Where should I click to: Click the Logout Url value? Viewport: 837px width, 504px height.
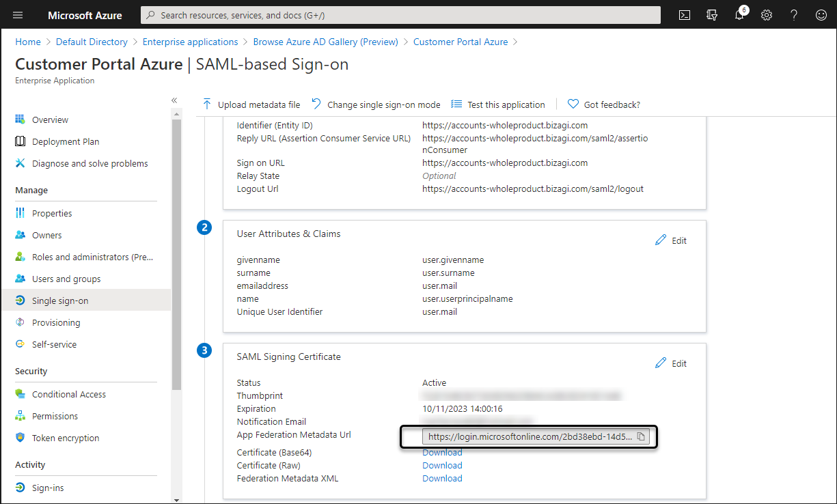(x=533, y=188)
